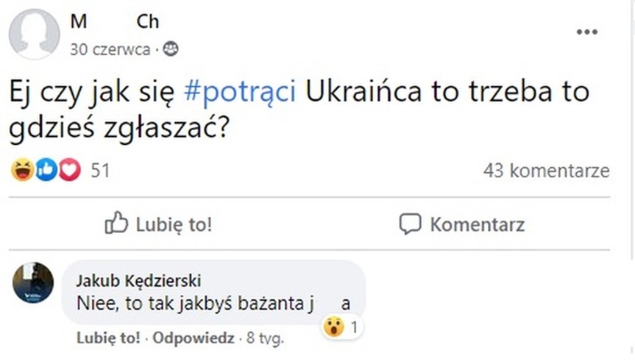Open the post author's name link
The image size is (635, 364).
(114, 22)
